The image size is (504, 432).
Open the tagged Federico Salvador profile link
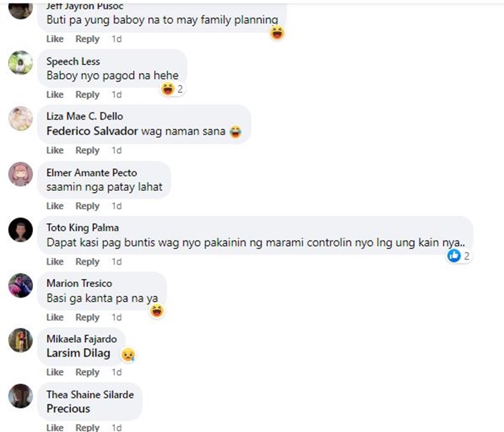click(92, 131)
